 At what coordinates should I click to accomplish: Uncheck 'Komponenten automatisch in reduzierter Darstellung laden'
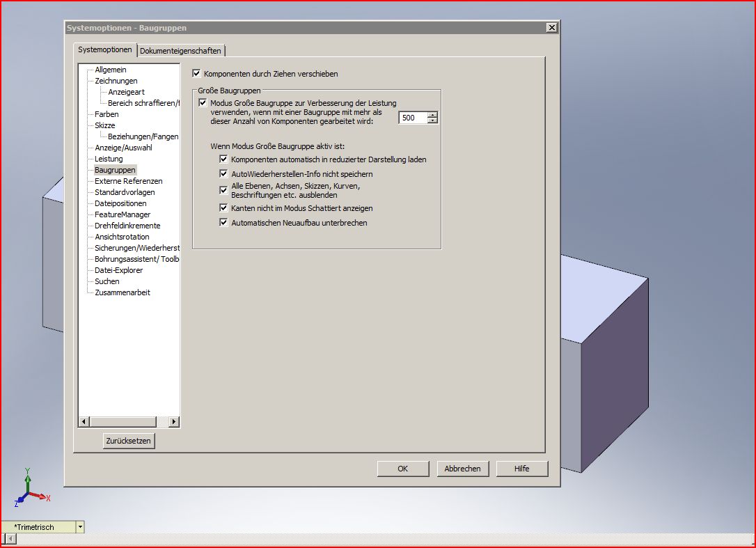point(223,159)
